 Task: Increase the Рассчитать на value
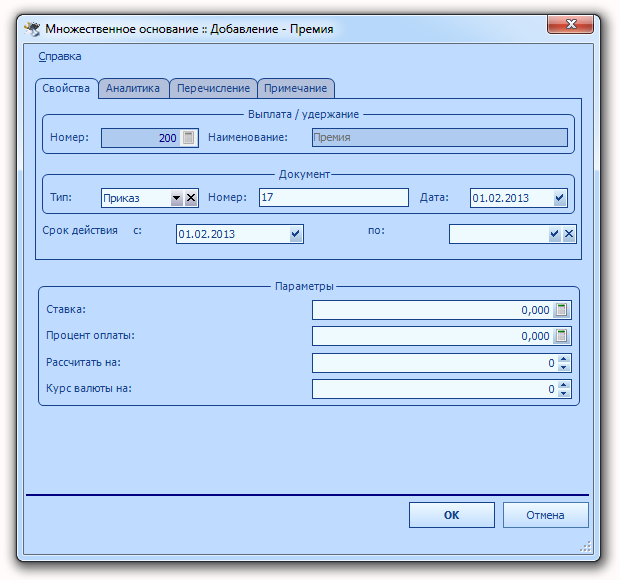click(x=564, y=359)
